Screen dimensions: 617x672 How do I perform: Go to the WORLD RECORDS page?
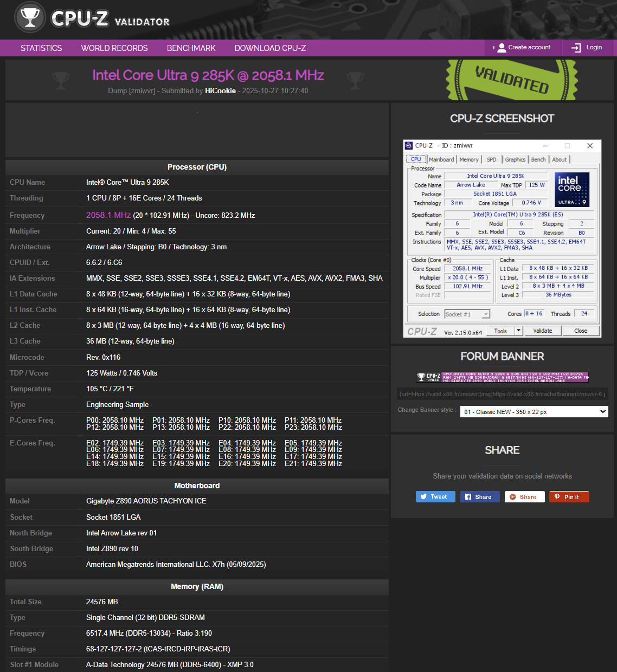pos(114,48)
